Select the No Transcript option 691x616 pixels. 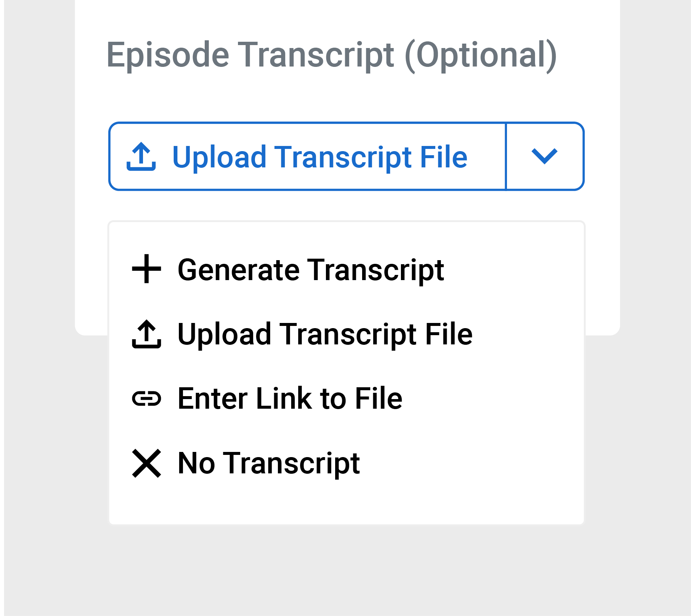[347, 463]
